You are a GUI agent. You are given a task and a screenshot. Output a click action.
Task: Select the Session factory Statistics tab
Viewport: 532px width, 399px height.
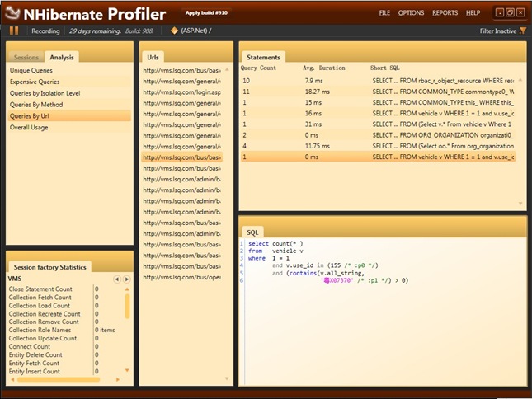pyautogui.click(x=49, y=267)
